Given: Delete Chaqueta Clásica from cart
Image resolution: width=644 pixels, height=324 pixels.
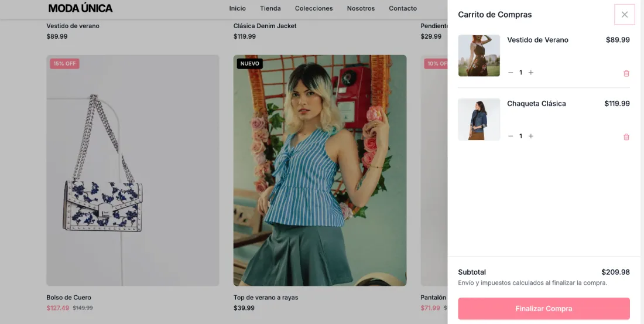Looking at the screenshot, I should point(626,137).
